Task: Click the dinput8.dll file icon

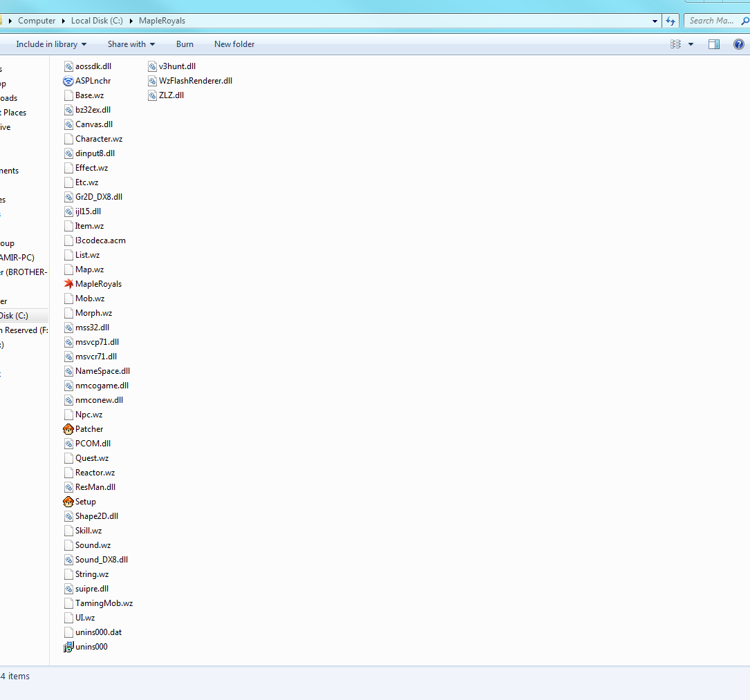Action: 68,153
